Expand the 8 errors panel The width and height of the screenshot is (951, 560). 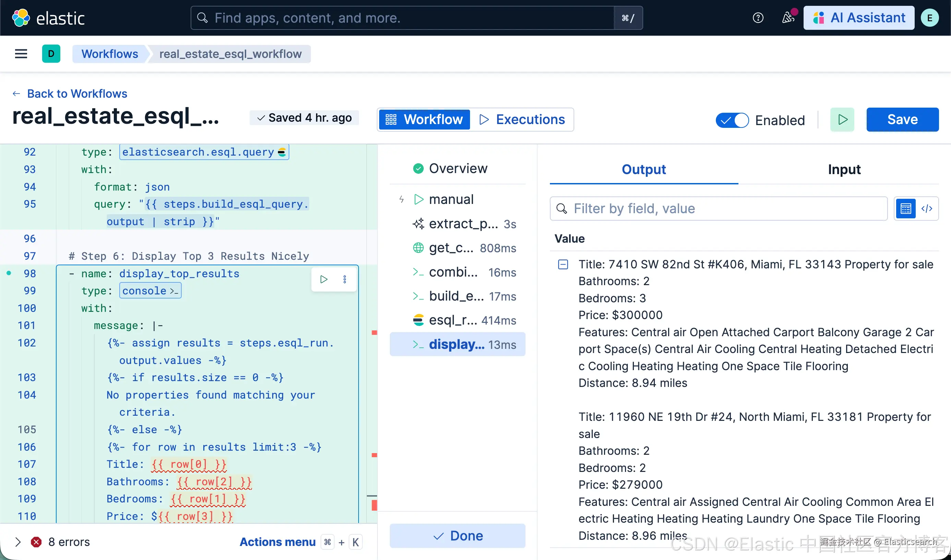(18, 542)
